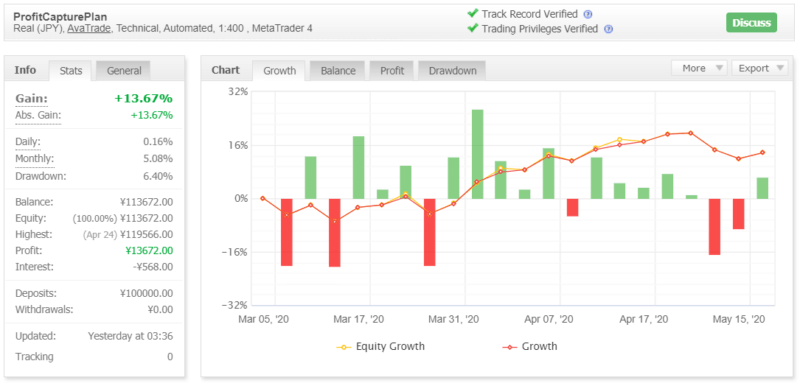Screen dimensions: 800x386
Task: Show the Drawdown chart tab
Action: (x=452, y=71)
